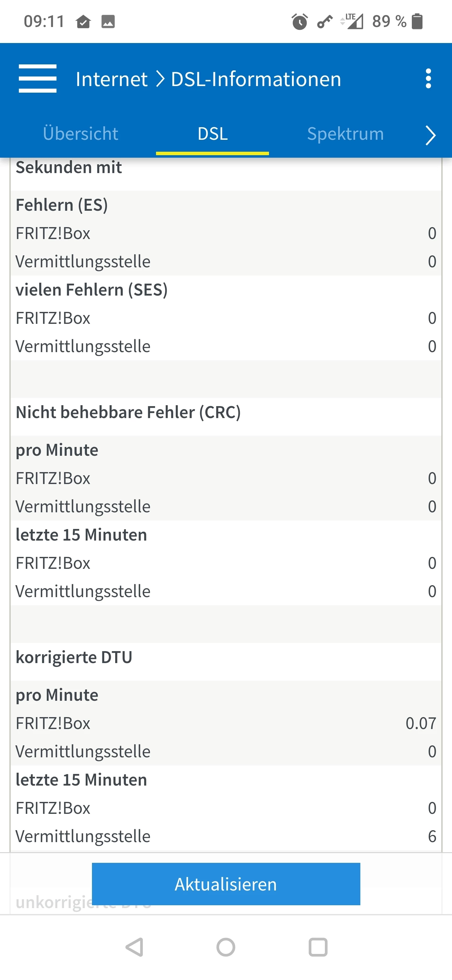Tap the Sekunden mit section heading
The height and width of the screenshot is (980, 452).
[x=69, y=167]
